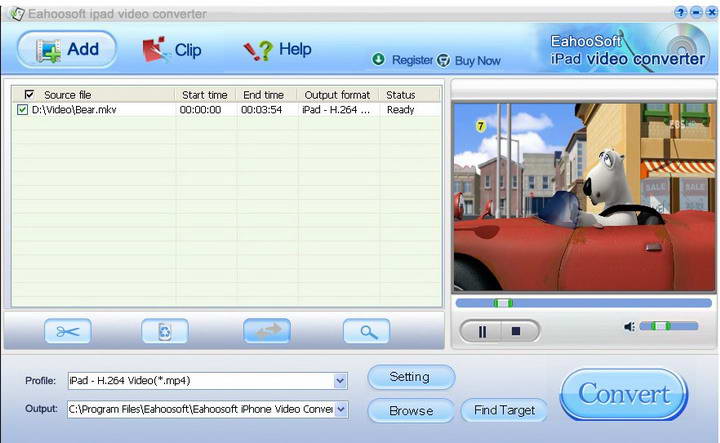720x443 pixels.
Task: Mute audio with the speaker icon
Action: pos(629,326)
